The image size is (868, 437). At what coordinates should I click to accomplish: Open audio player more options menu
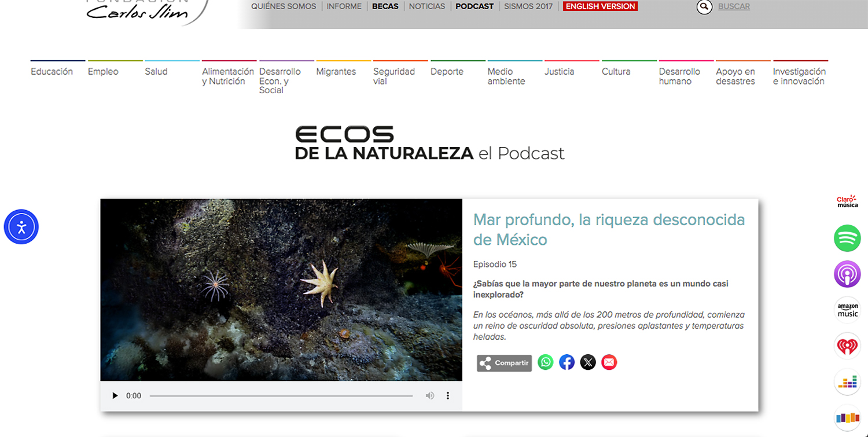tap(447, 396)
